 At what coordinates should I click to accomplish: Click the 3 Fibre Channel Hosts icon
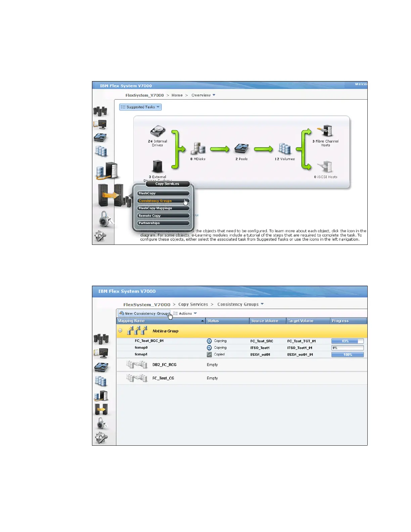[325, 131]
